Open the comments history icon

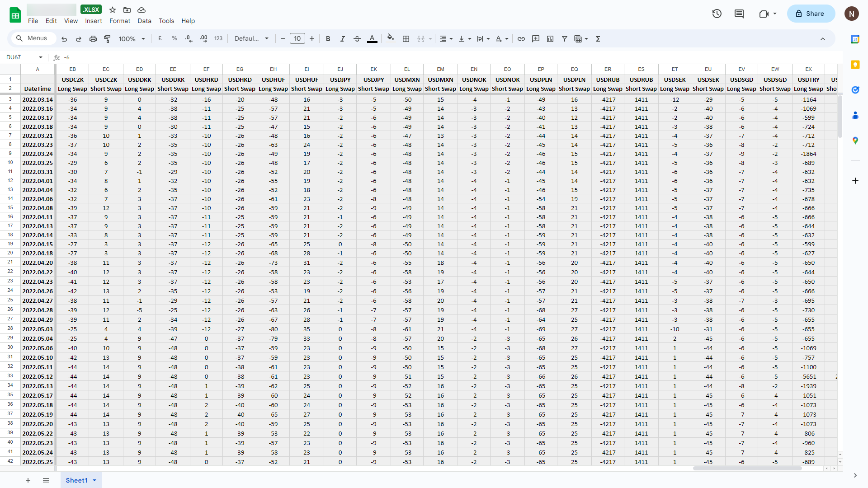pyautogui.click(x=739, y=14)
